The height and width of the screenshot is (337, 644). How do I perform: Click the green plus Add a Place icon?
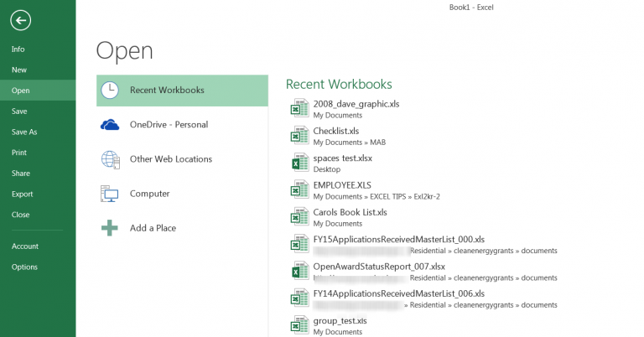pyautogui.click(x=110, y=228)
